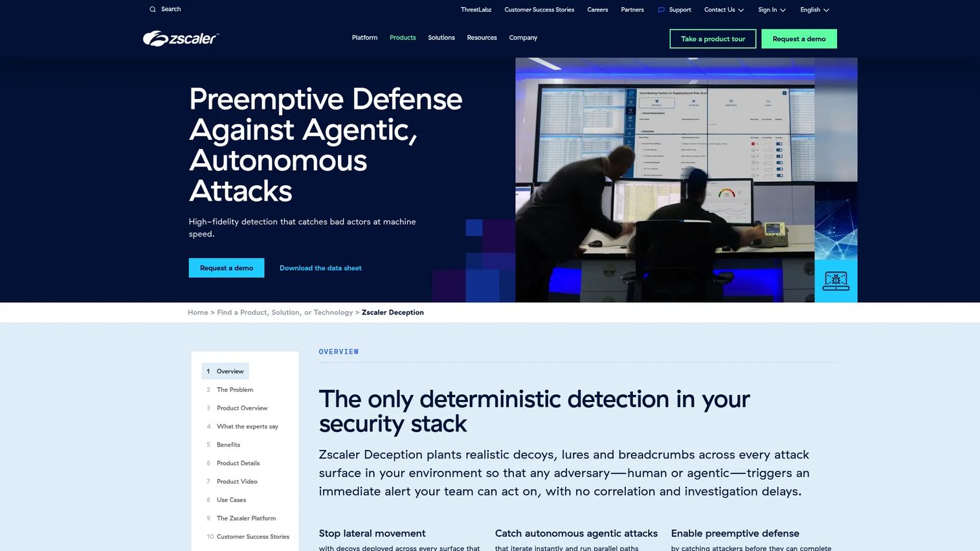Click the Zscaler Deception breadcrumb text

point(392,312)
